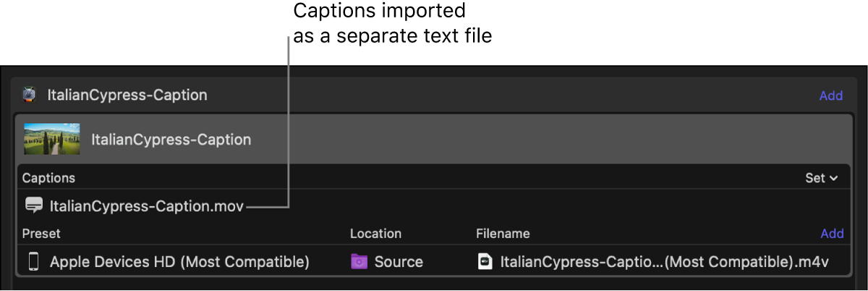The width and height of the screenshot is (868, 291).
Task: Click the Preset column header
Action: (x=41, y=234)
